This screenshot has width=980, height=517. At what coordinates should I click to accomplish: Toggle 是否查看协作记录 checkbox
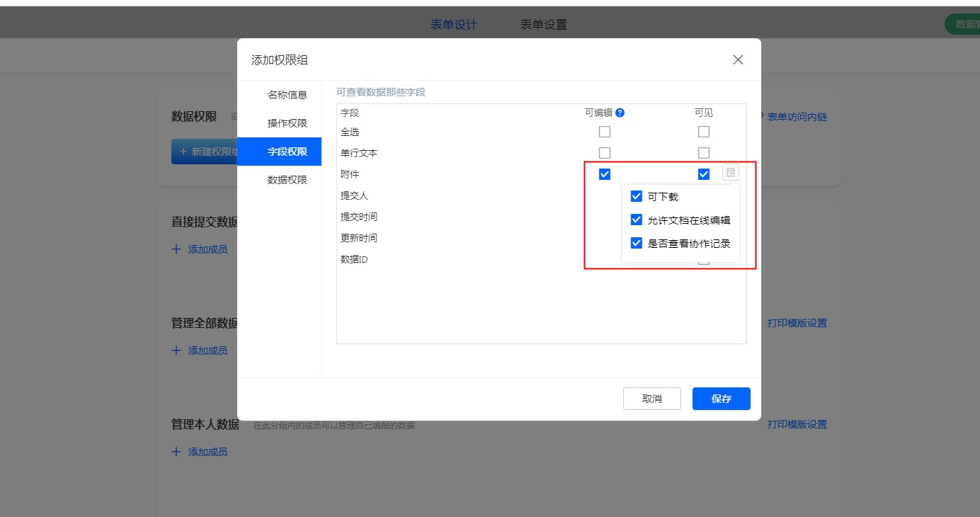(637, 244)
